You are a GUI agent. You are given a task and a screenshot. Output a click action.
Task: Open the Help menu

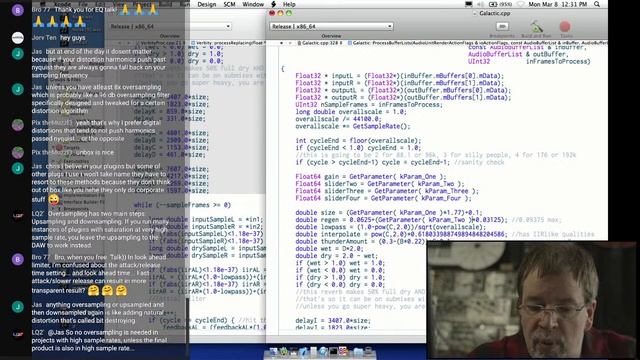pos(289,4)
